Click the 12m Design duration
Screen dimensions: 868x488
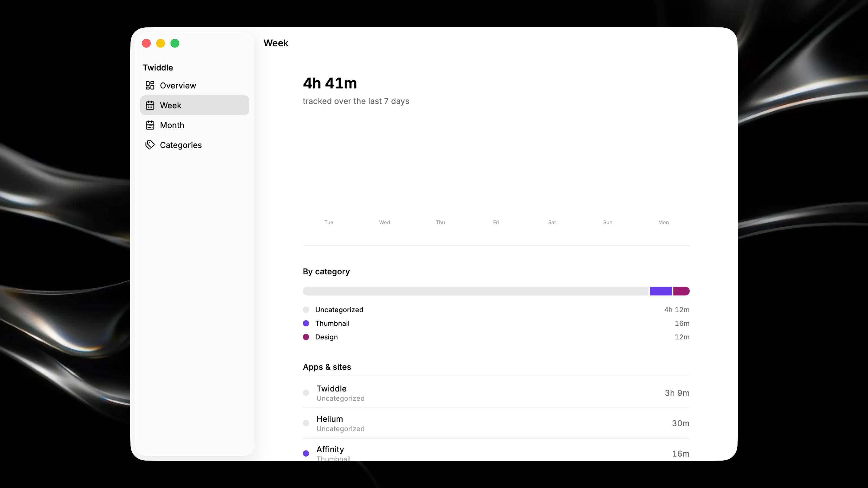682,337
